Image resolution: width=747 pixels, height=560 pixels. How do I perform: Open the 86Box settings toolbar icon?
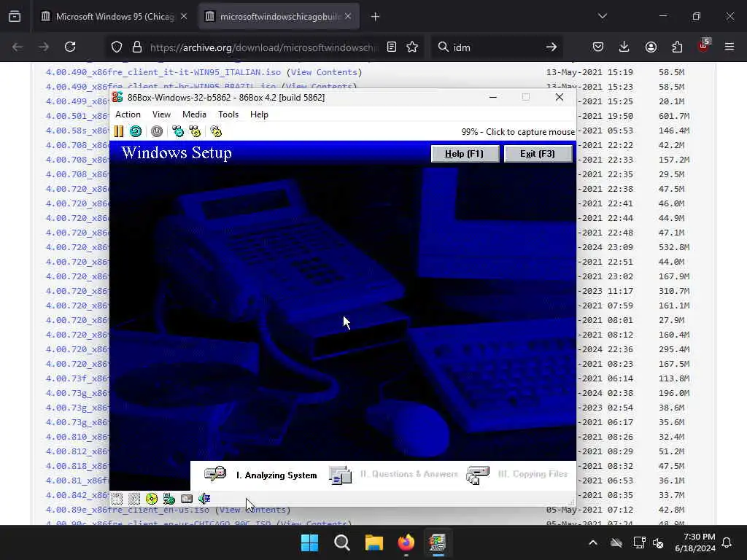pyautogui.click(x=216, y=131)
